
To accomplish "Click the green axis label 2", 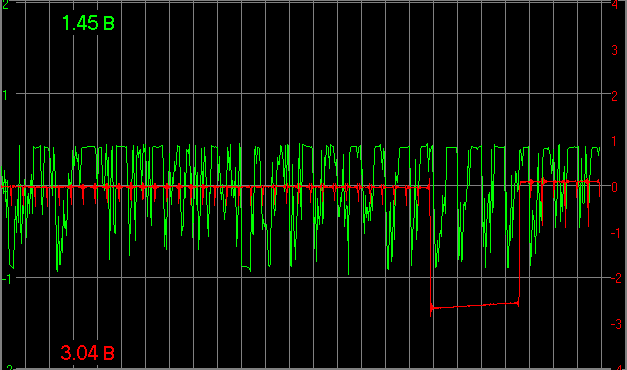I will (x=5, y=4).
